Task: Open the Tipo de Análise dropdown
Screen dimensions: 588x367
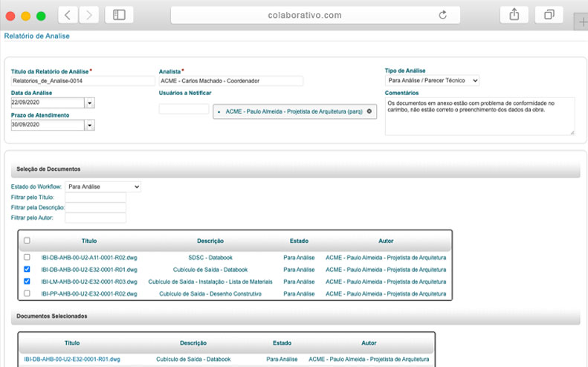Action: (x=432, y=80)
